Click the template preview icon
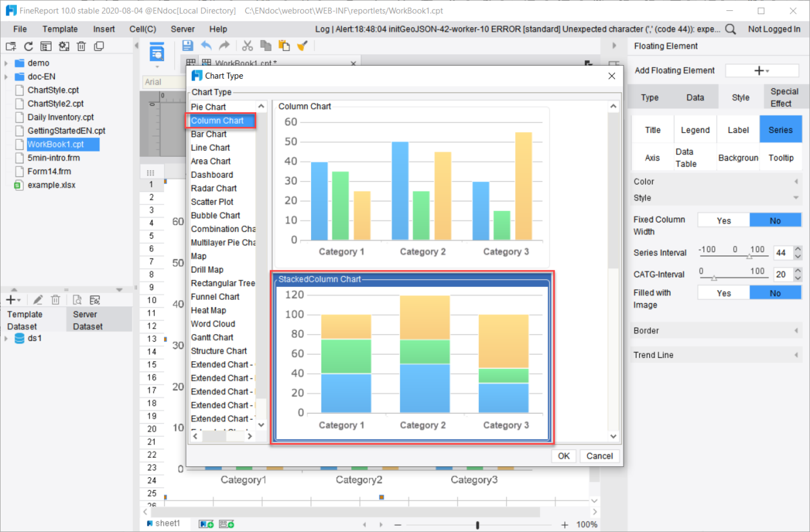Viewport: 810px width, 532px height. point(157,52)
